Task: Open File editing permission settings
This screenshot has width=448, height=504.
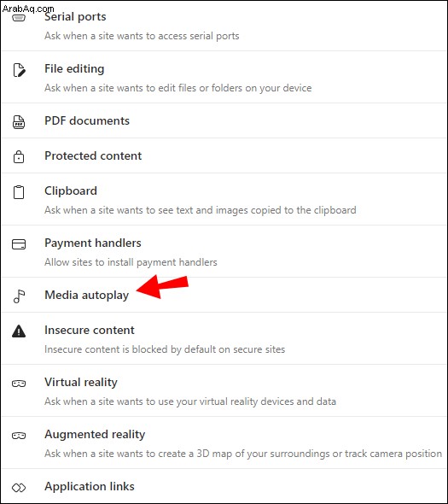Action: [224, 77]
